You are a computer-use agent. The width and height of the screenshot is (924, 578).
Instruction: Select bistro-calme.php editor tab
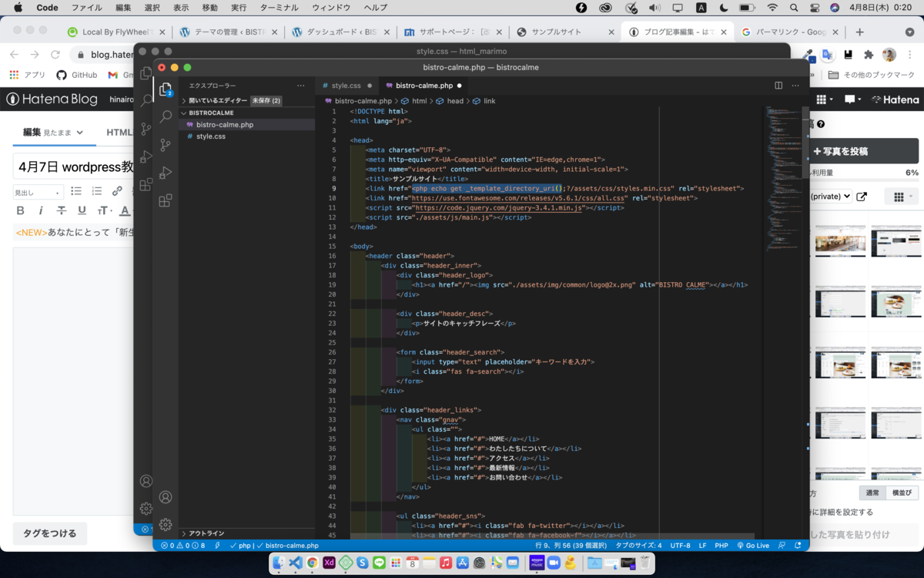[423, 86]
